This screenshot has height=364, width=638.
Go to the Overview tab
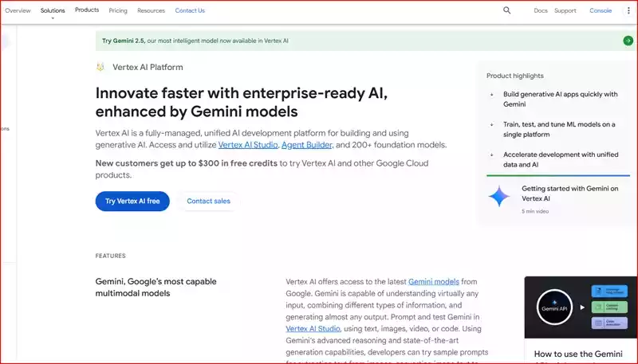pos(18,10)
